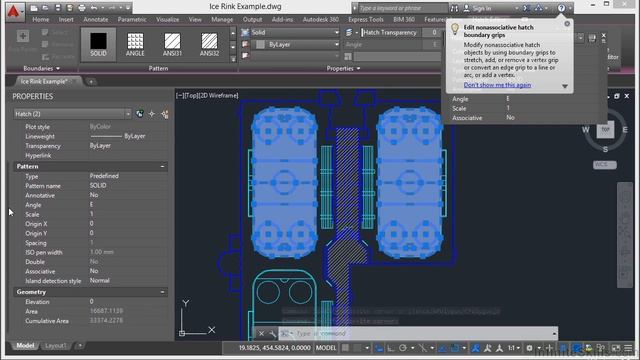Toggle the PICKADD value icon in Properties

point(140,114)
